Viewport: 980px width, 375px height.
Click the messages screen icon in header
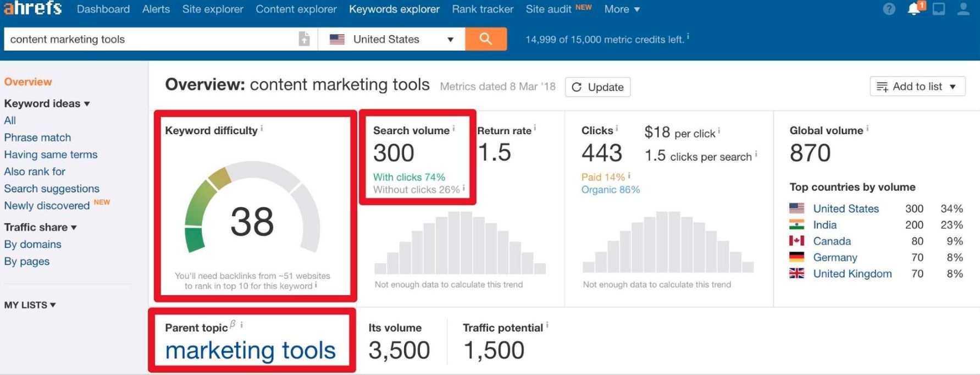pyautogui.click(x=939, y=9)
